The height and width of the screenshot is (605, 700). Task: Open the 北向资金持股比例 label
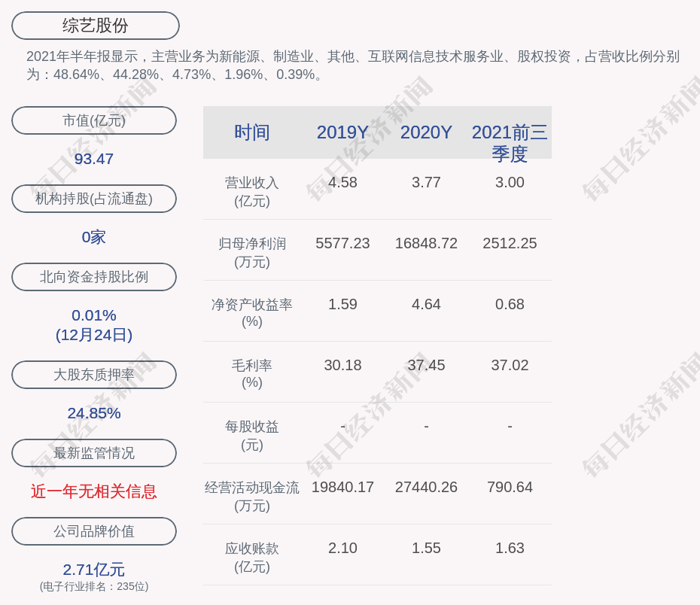(x=94, y=277)
